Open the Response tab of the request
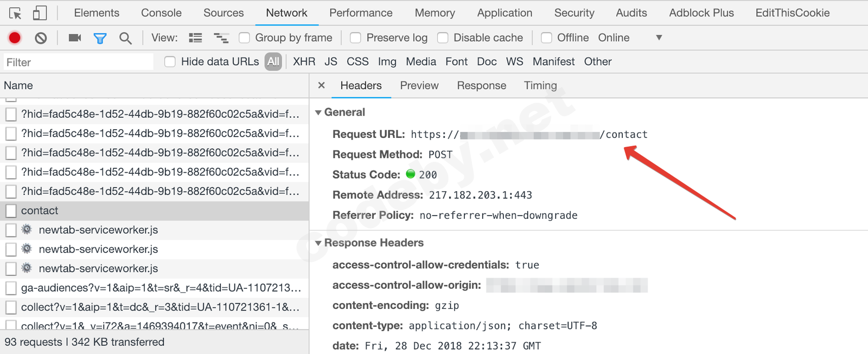The image size is (868, 354). tap(481, 85)
